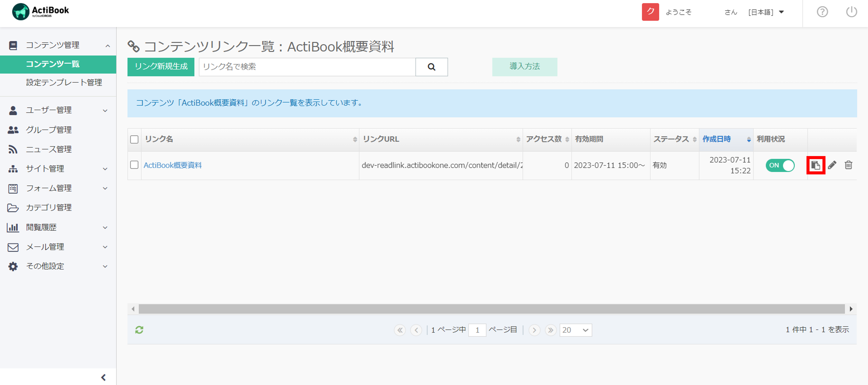Click the ニュース管理 RSS icon
The height and width of the screenshot is (385, 868).
point(13,149)
